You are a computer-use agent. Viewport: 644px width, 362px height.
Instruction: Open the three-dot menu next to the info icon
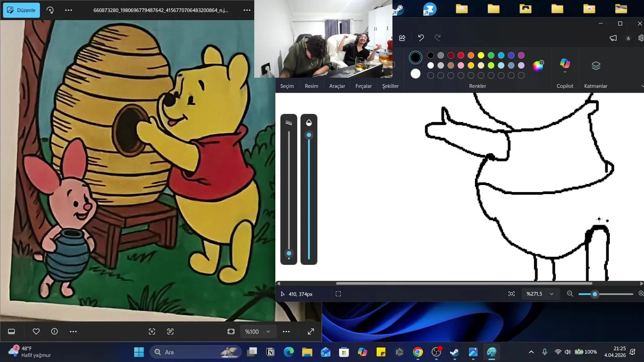click(x=73, y=331)
